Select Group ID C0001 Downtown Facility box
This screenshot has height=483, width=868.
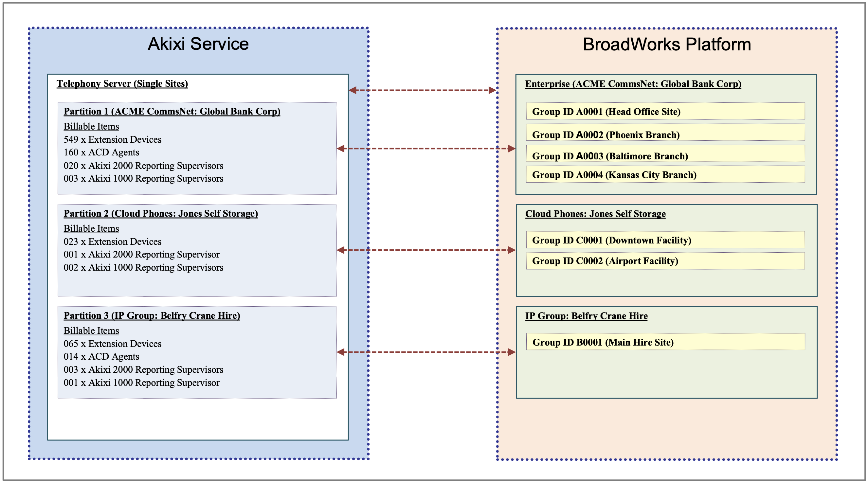665,240
